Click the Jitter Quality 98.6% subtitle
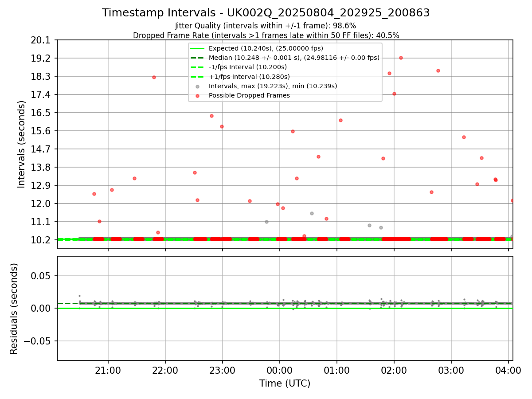The image size is (532, 399). (266, 26)
